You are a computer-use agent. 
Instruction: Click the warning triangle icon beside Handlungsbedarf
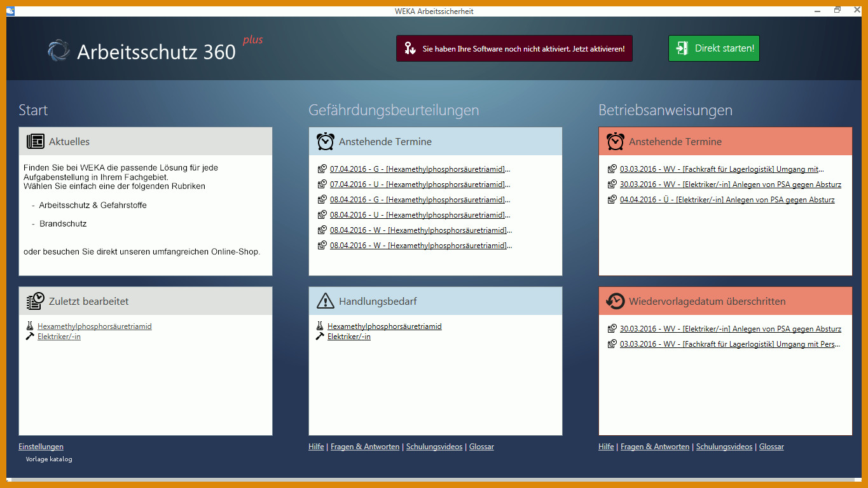click(326, 301)
